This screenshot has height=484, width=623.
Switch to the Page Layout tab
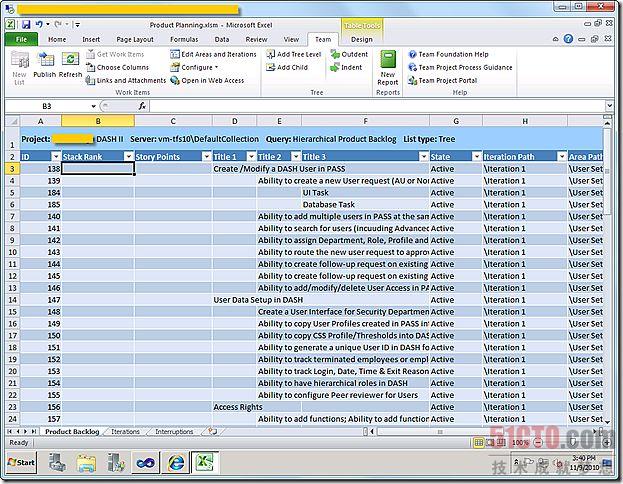coord(135,39)
